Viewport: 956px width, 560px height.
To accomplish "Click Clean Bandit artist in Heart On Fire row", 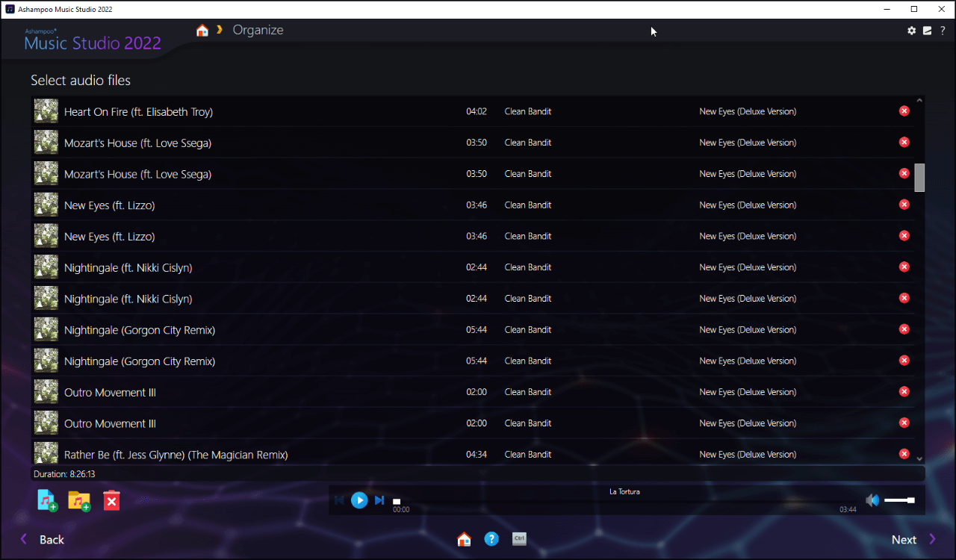I will click(528, 111).
